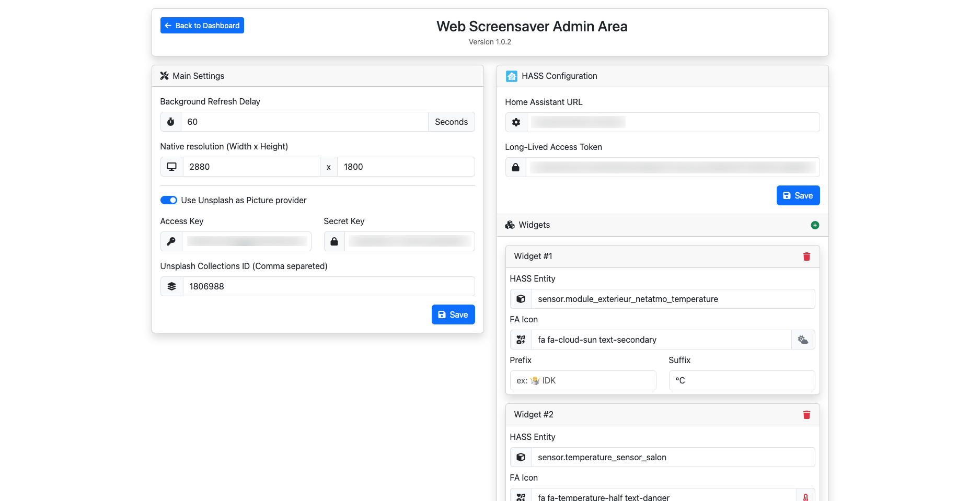This screenshot has height=501, width=980.
Task: Click the gear icon beside Home Assistant URL
Action: click(x=516, y=122)
